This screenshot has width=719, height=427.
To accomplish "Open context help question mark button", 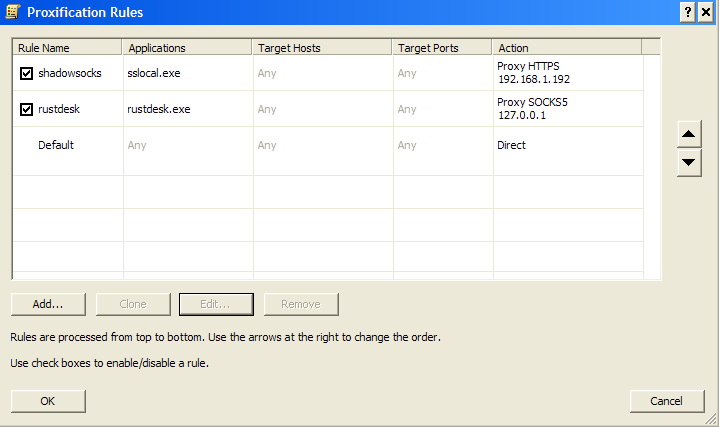I will click(x=687, y=12).
